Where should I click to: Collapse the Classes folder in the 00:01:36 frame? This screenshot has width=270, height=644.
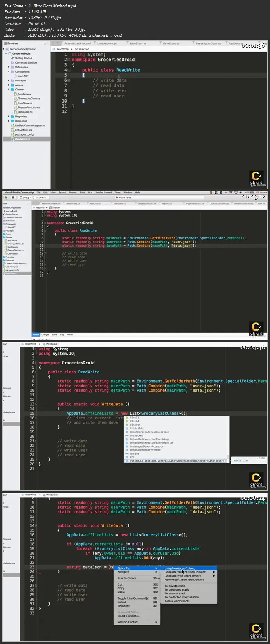point(9,90)
